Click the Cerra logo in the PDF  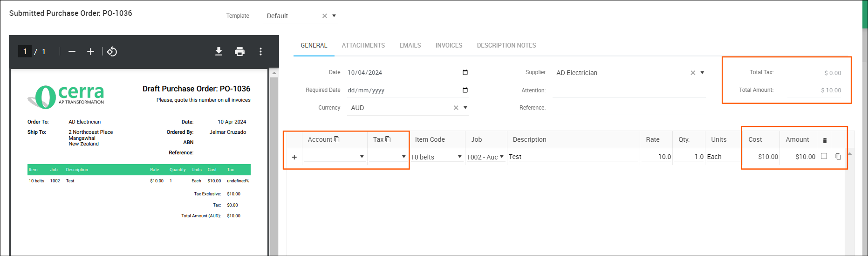(x=66, y=97)
